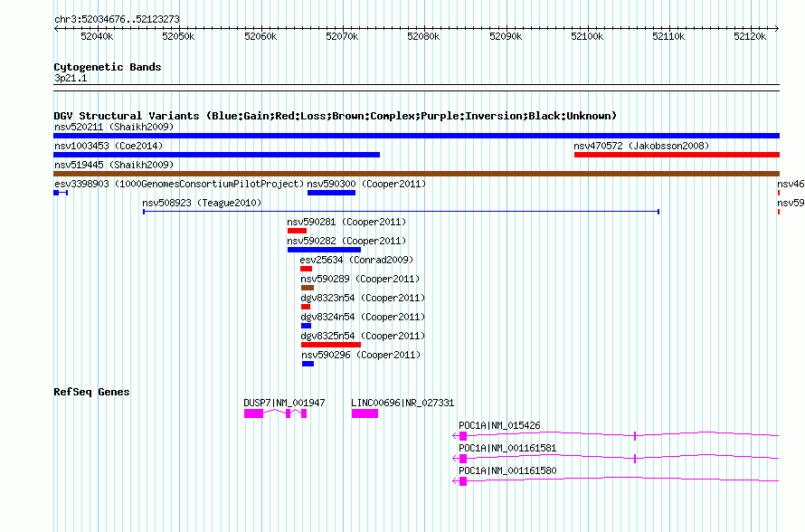Select nsv520211 (Shaikh2009) label
This screenshot has width=805, height=532.
pyautogui.click(x=114, y=127)
